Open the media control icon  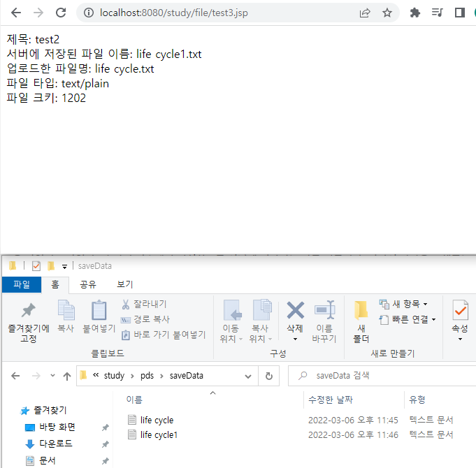[437, 13]
